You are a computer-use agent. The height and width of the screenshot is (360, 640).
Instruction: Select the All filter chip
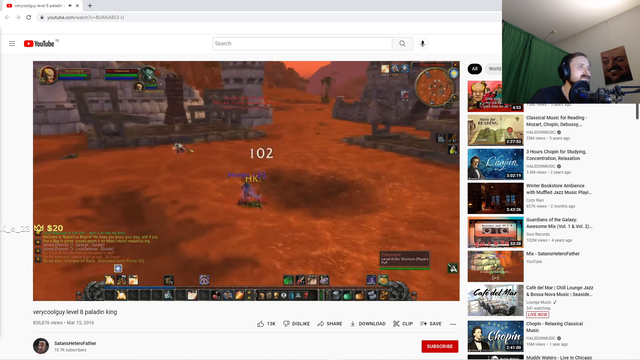point(474,69)
